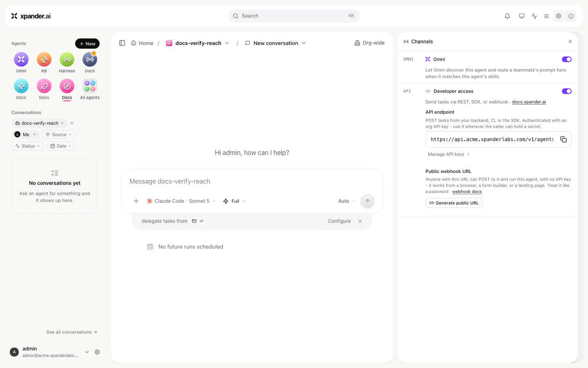Image resolution: width=588 pixels, height=368 pixels.
Task: Click the Channels panel header title
Action: [x=422, y=42]
